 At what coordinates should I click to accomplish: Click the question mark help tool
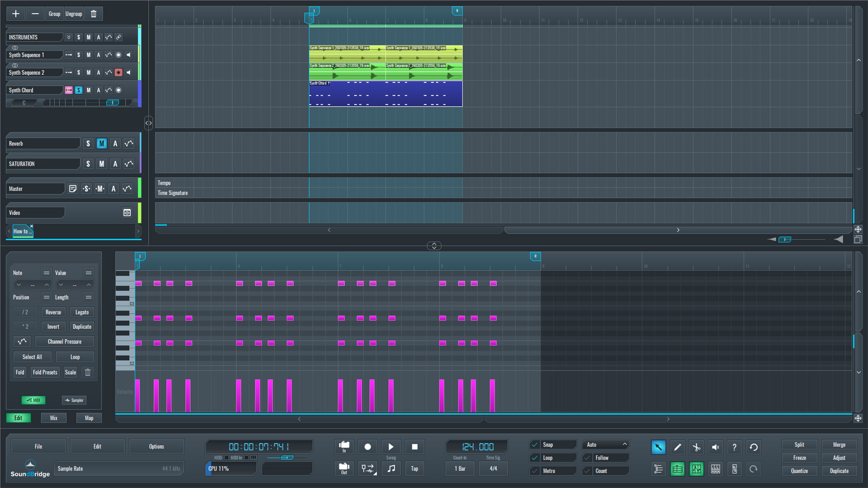pyautogui.click(x=734, y=447)
